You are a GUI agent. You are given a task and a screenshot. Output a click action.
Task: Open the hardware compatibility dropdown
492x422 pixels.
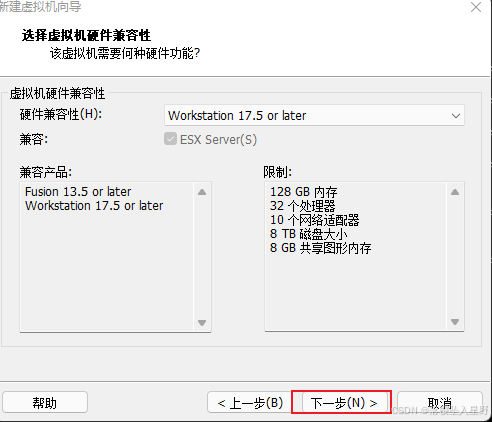[314, 115]
